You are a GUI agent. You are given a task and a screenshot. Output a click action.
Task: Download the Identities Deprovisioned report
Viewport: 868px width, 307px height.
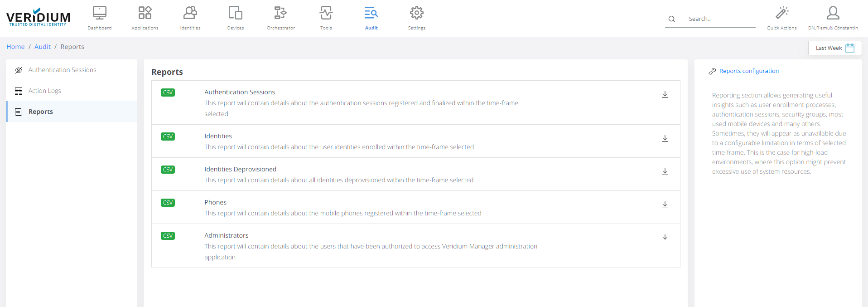(665, 171)
